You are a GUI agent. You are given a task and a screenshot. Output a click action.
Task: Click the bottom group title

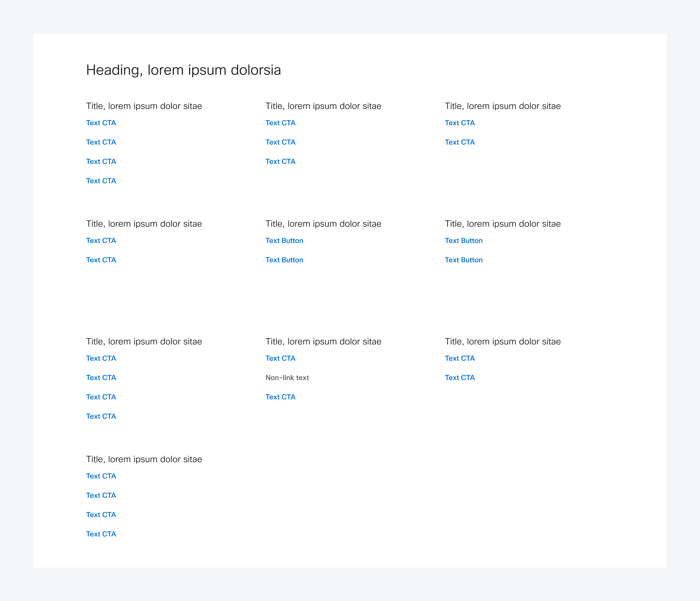(x=144, y=459)
